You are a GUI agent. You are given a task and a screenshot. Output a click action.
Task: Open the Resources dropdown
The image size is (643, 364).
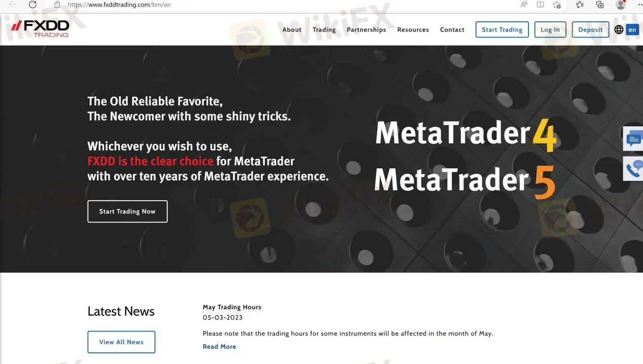tap(413, 29)
